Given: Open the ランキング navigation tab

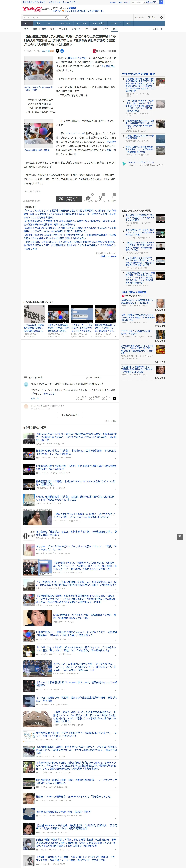Looking at the screenshot, I should pos(115,24).
